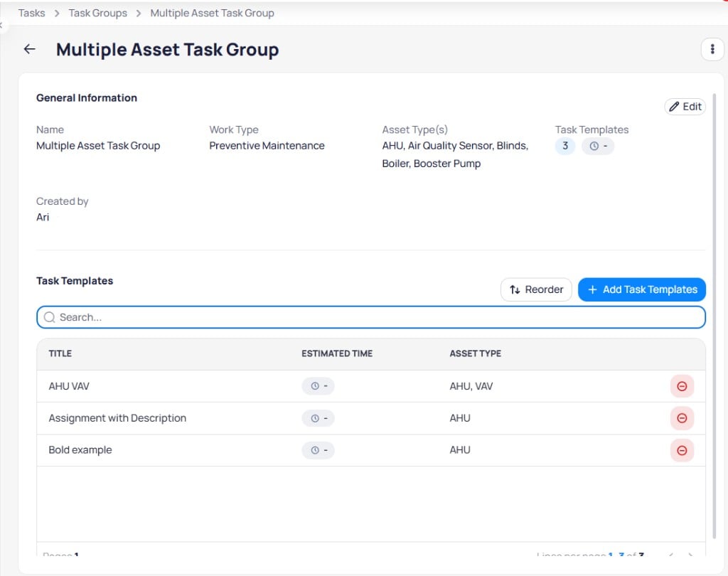Click clock icon in Bold example row
Screen dimensions: 728x576
point(315,450)
